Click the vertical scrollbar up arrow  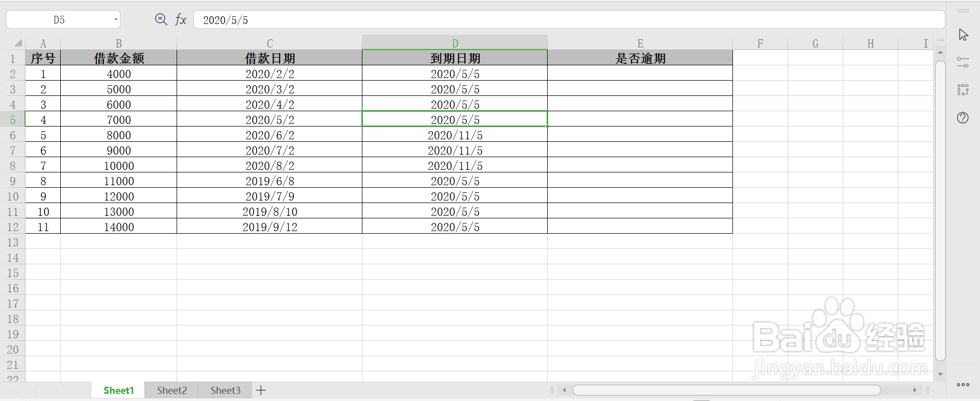(x=940, y=53)
